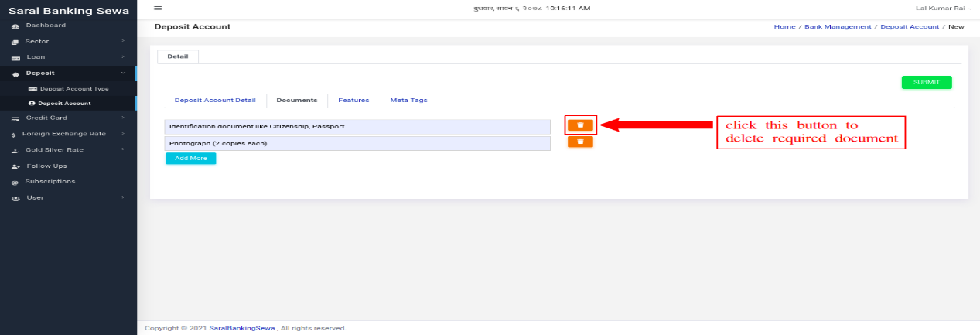Click the New breadcrumb text

tap(956, 26)
